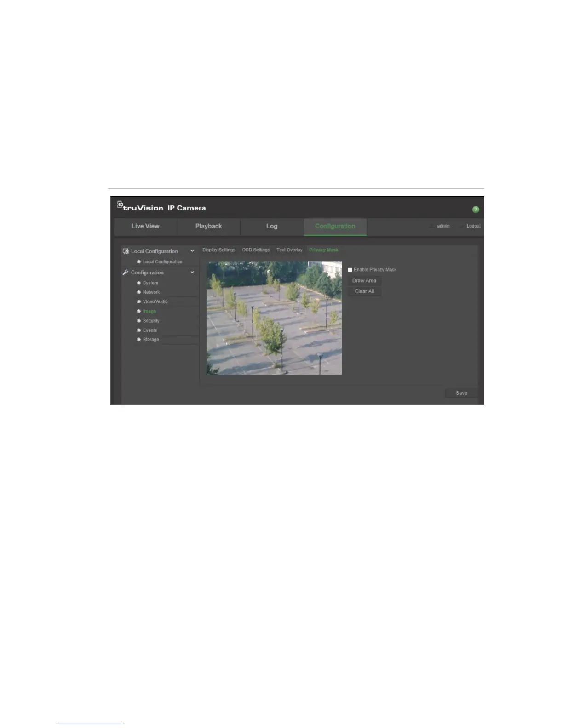Select the Privacy Mask sub-tab
The image size is (563, 728).
pyautogui.click(x=324, y=250)
